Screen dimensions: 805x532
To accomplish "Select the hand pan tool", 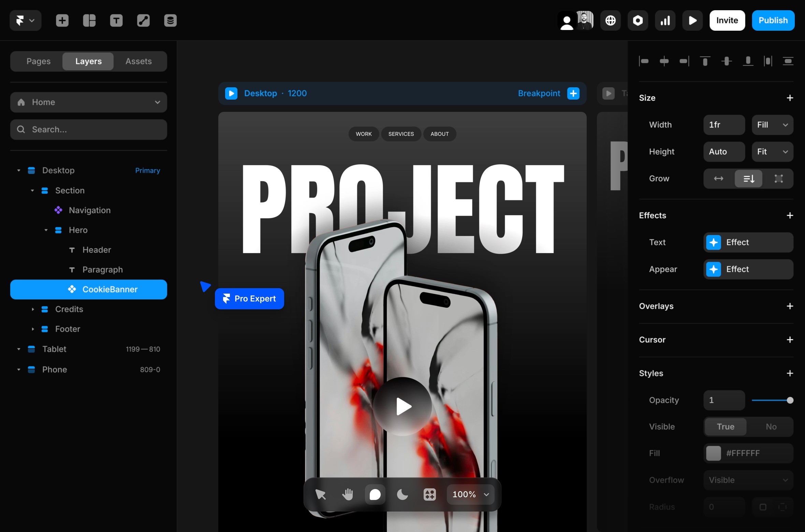I will tap(348, 494).
